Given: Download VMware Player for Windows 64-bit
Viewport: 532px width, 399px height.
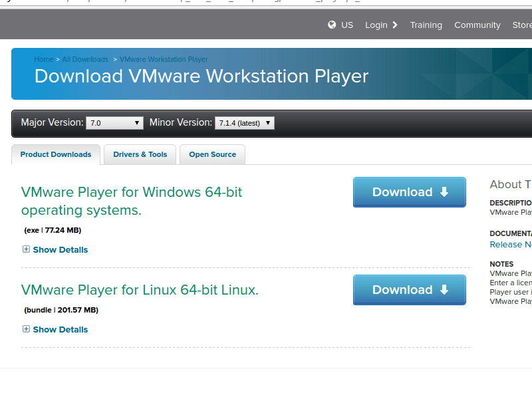Looking at the screenshot, I should click(410, 192).
